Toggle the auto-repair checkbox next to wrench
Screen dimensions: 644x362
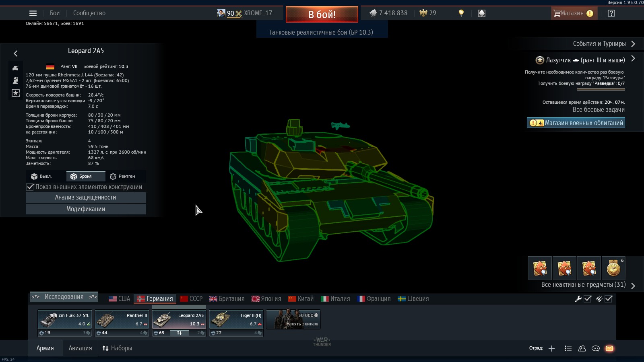588,299
